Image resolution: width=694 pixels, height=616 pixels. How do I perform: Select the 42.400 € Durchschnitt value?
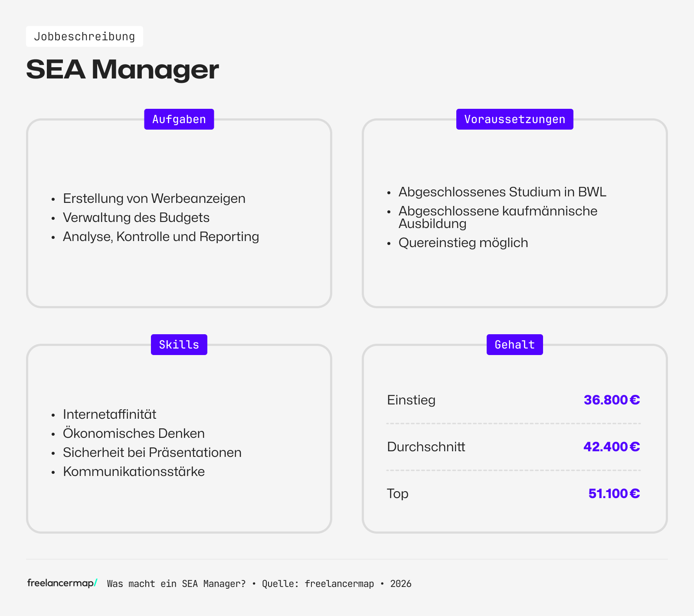pos(612,447)
